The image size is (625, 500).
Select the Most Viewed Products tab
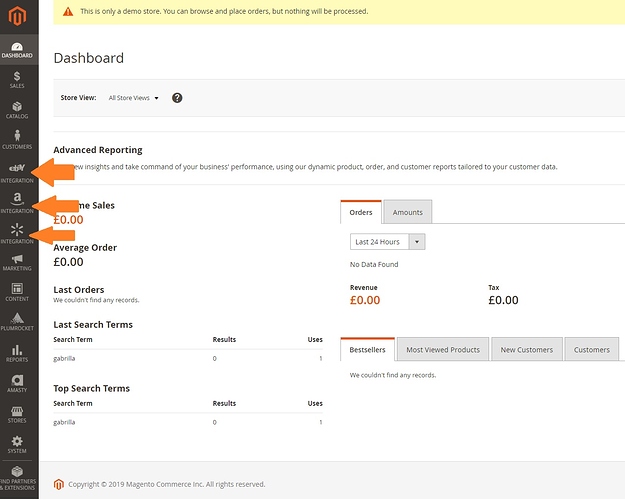point(443,350)
